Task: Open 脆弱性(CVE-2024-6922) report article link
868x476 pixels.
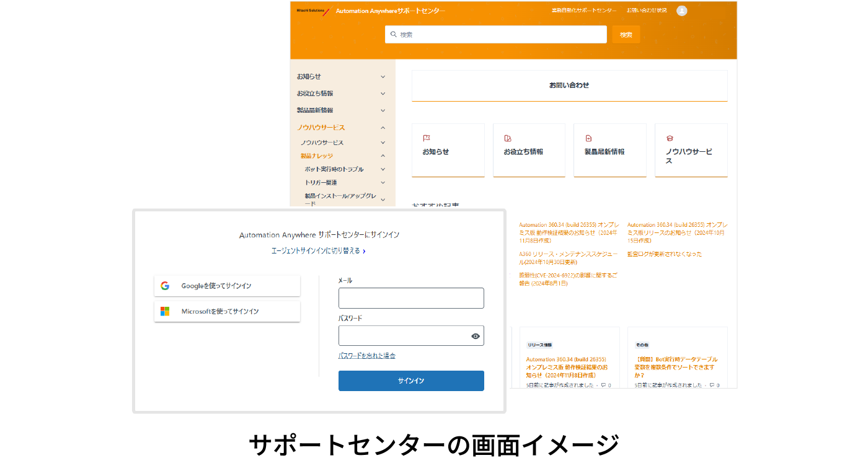Action: [x=569, y=279]
